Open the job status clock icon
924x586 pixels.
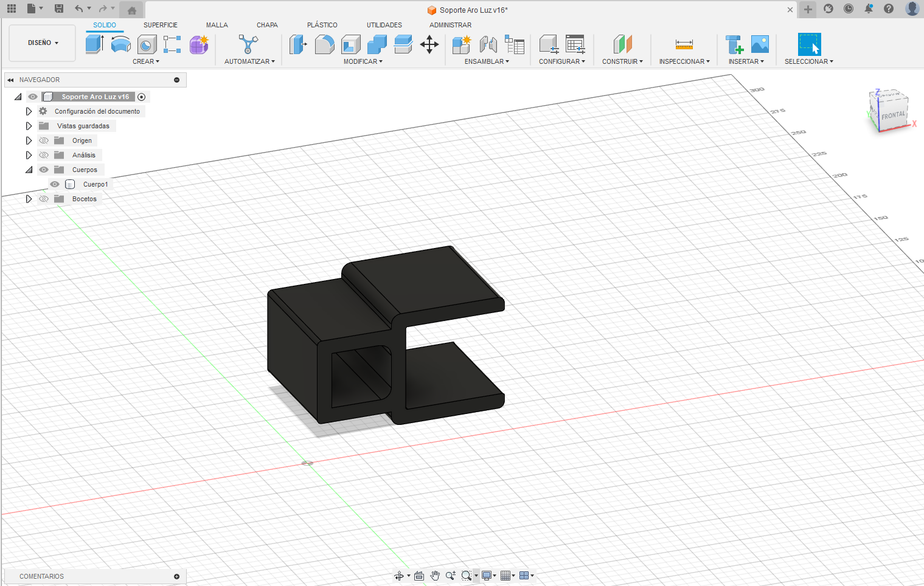[x=849, y=9]
